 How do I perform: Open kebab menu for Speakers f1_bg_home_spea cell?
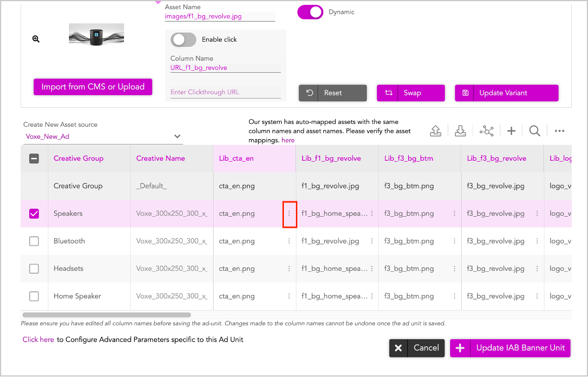(372, 213)
